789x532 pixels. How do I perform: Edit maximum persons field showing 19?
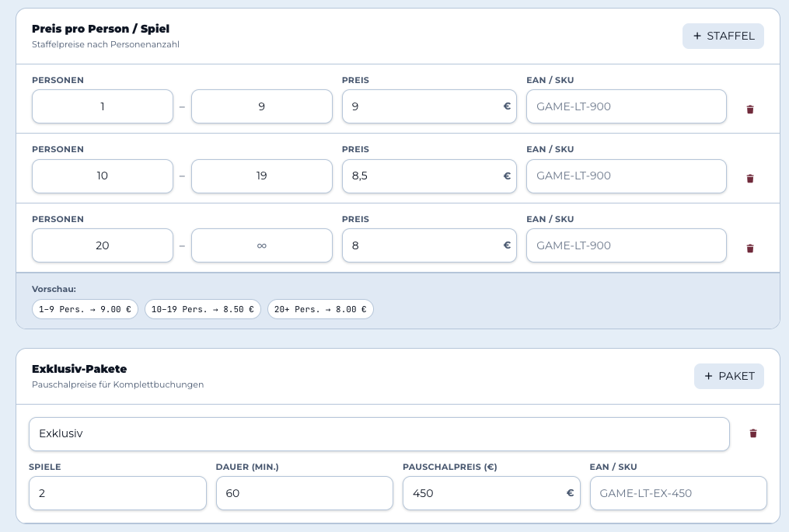(262, 176)
